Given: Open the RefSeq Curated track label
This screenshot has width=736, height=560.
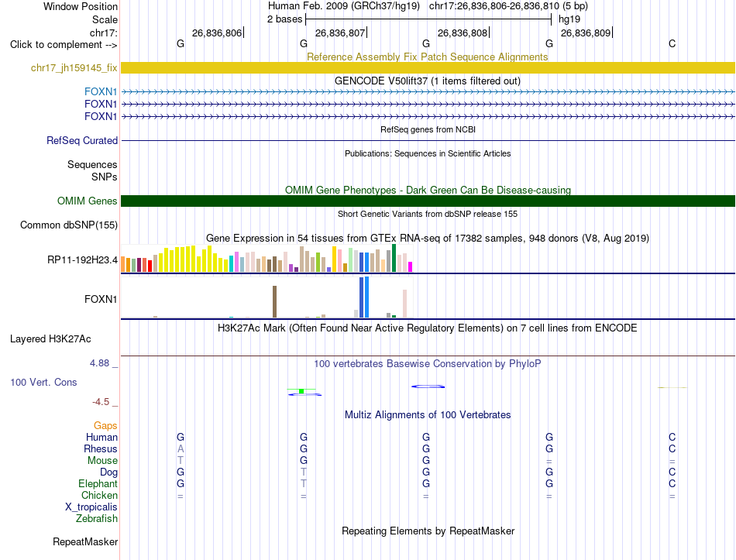Looking at the screenshot, I should click(82, 140).
